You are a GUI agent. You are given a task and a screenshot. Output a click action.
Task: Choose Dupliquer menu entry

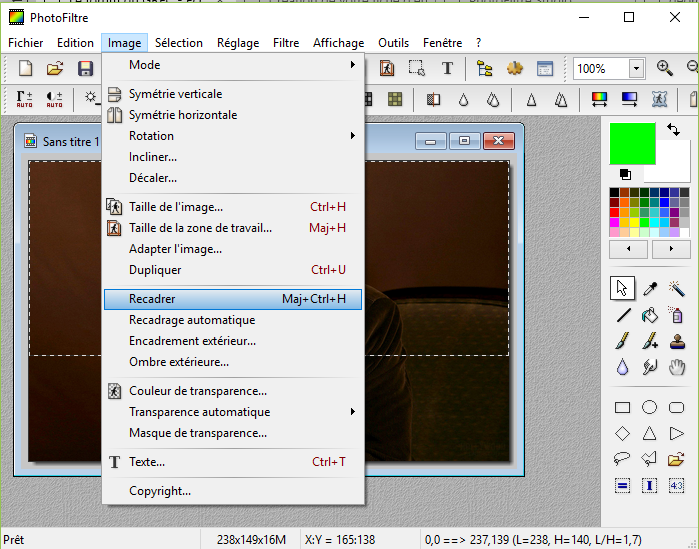234,270
